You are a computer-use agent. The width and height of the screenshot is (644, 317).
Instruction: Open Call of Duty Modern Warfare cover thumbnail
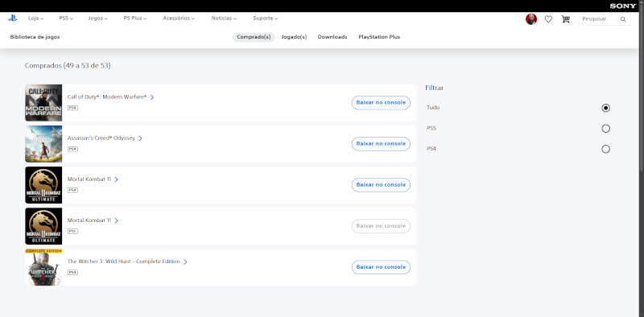click(x=43, y=103)
